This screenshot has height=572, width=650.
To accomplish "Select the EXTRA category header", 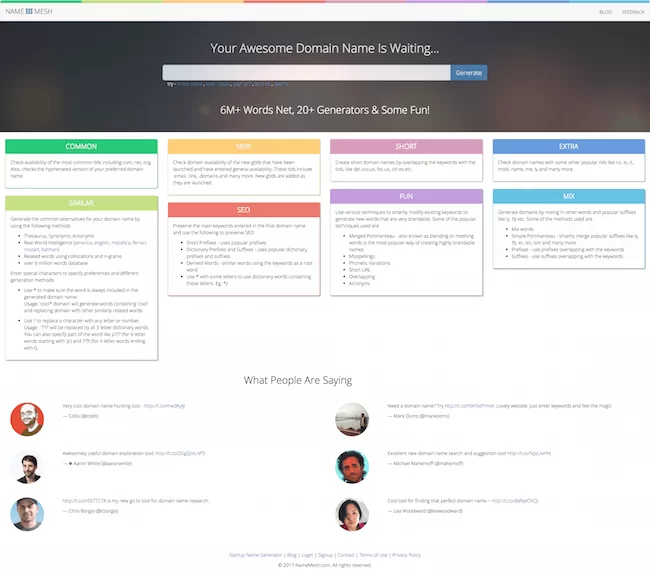I will point(569,146).
